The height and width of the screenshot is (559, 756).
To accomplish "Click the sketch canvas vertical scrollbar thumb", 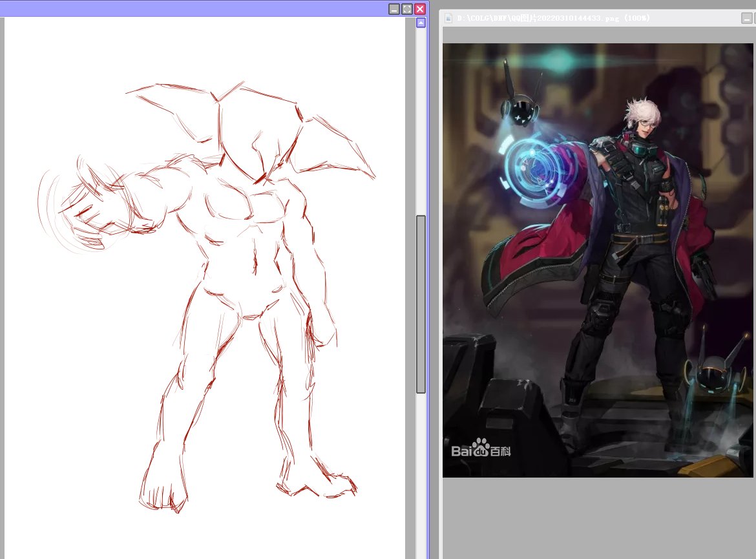I will point(421,304).
